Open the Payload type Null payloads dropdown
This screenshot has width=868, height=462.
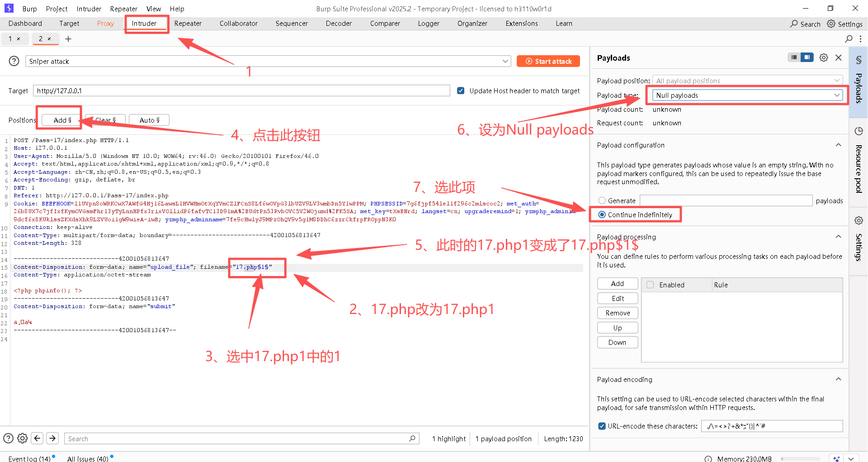coord(748,95)
